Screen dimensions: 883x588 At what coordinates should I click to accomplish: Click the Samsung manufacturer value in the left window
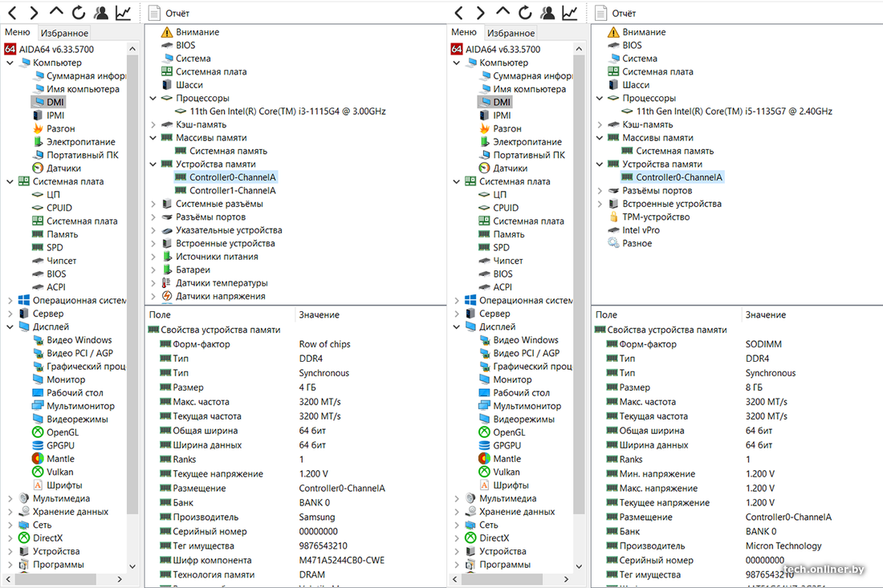317,517
